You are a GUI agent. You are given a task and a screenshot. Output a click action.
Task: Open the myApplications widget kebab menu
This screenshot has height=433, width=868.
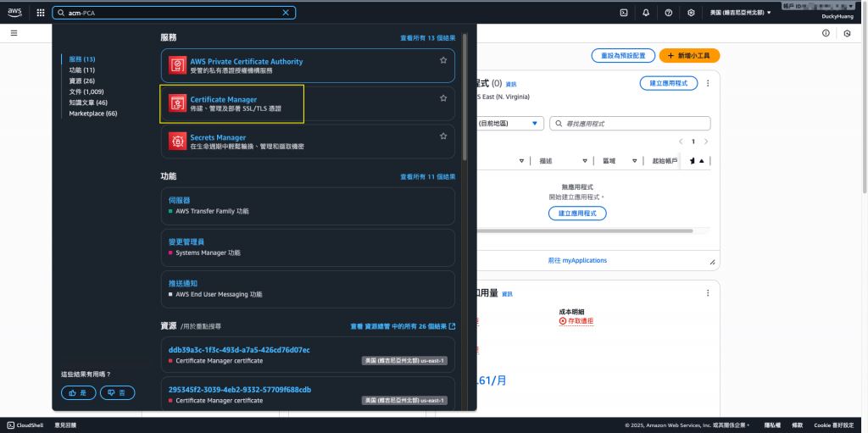(708, 83)
